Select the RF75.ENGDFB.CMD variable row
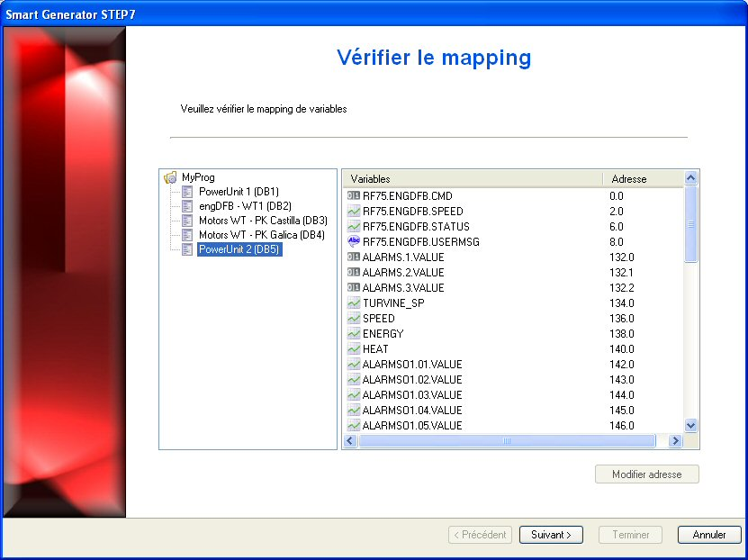748x560 pixels. pyautogui.click(x=513, y=195)
